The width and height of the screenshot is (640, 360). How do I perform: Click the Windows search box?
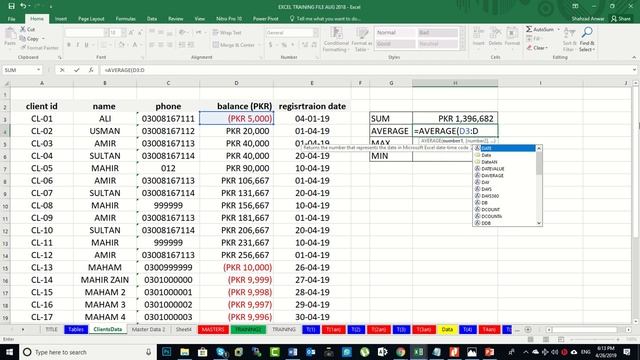tap(87, 351)
